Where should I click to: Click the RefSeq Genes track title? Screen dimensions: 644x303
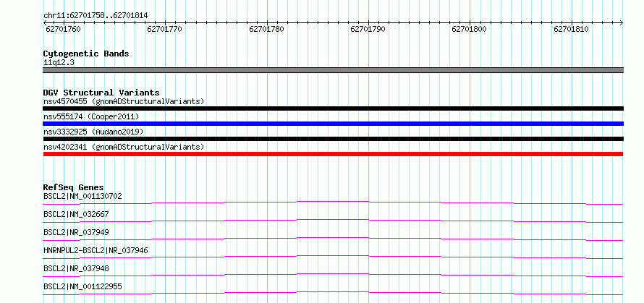click(x=73, y=187)
